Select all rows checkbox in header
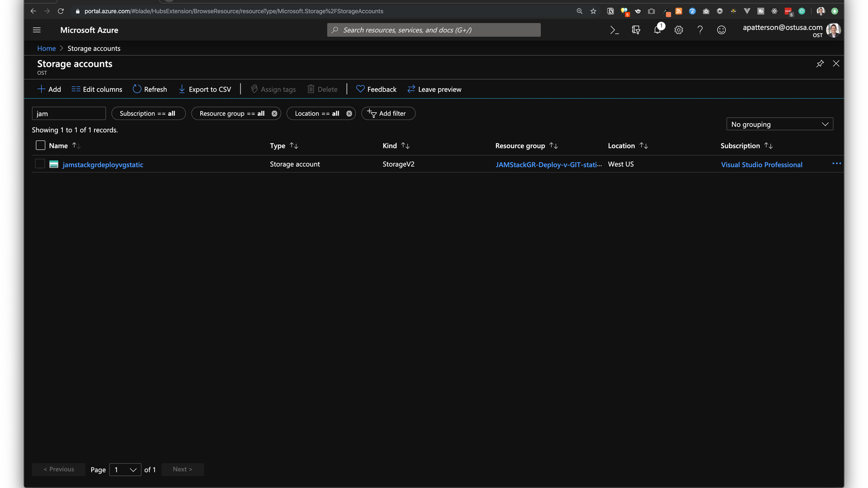This screenshot has height=488, width=868. (40, 145)
